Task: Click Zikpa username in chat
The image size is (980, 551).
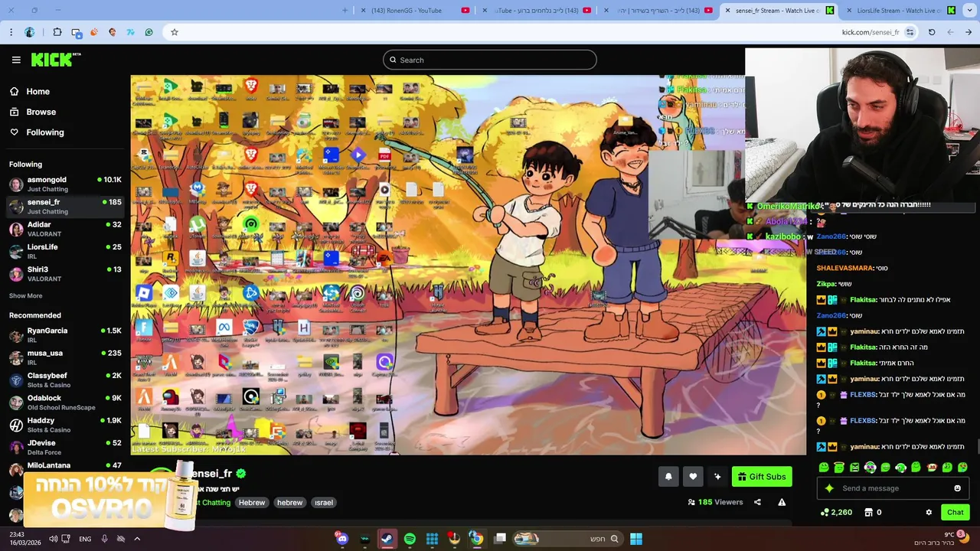Action: pos(825,284)
